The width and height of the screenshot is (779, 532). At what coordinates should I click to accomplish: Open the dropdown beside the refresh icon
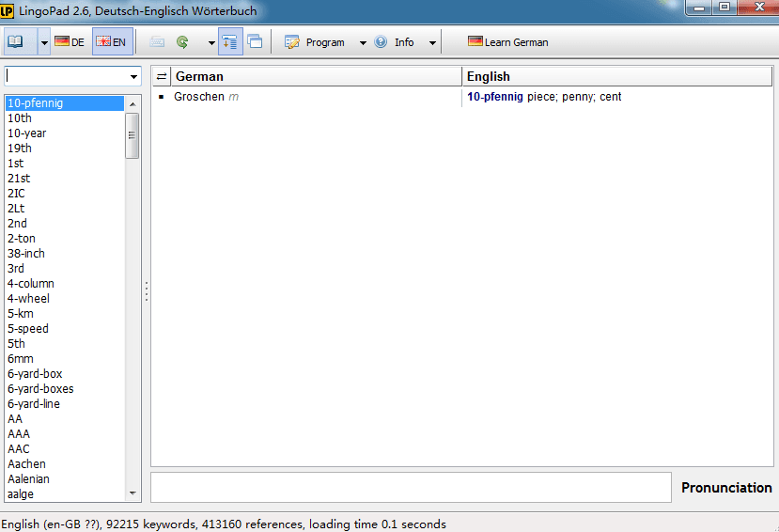click(211, 42)
